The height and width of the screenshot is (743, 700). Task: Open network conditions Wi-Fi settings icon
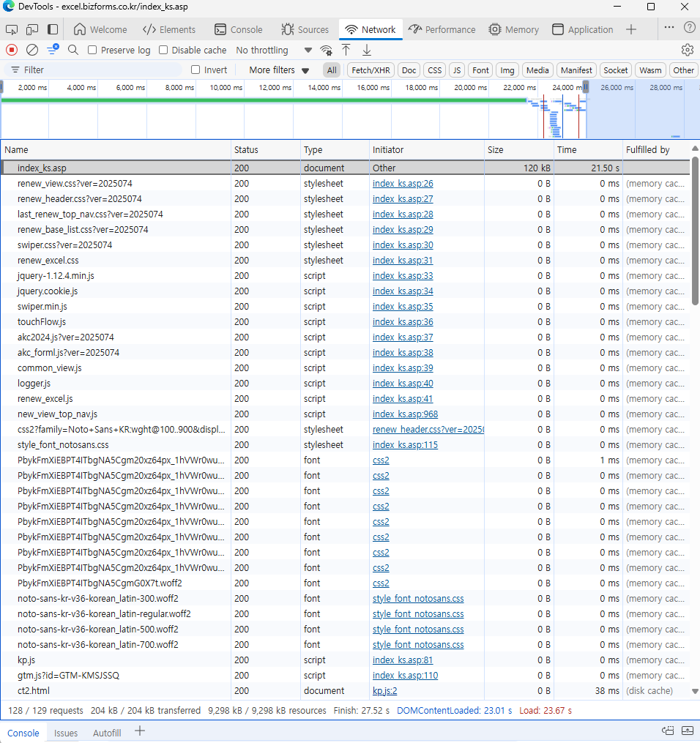pos(327,51)
